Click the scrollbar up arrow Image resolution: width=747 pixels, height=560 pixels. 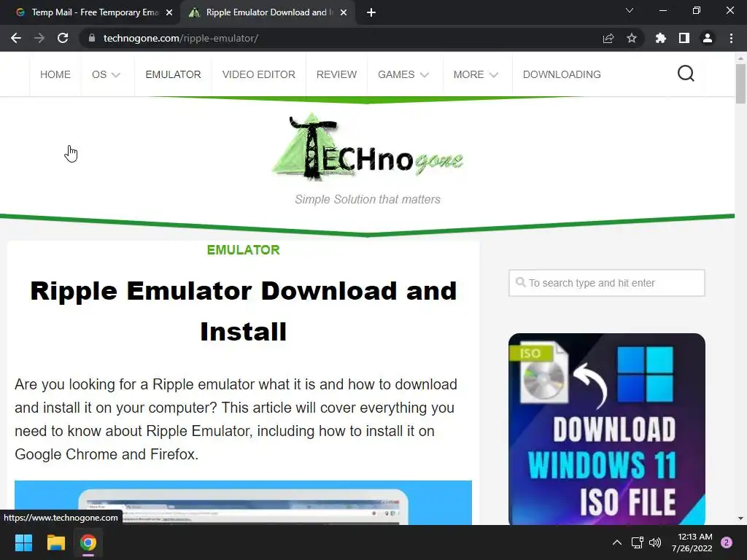click(740, 58)
